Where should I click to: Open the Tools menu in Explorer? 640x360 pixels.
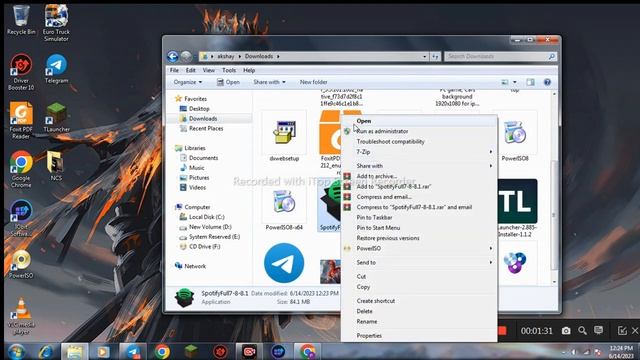[229, 70]
